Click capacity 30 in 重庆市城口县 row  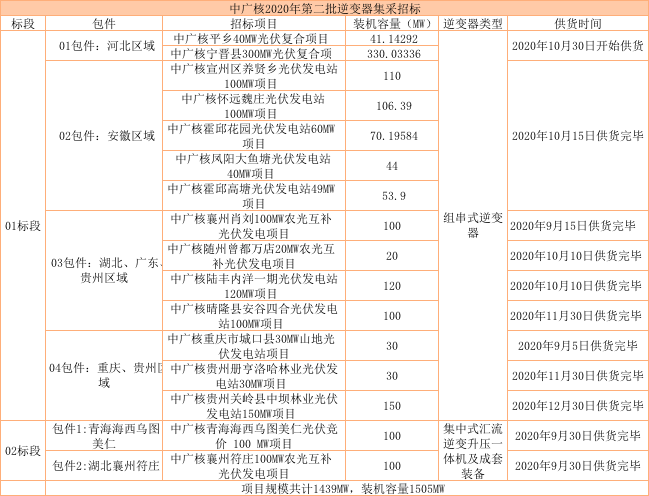pyautogui.click(x=392, y=346)
